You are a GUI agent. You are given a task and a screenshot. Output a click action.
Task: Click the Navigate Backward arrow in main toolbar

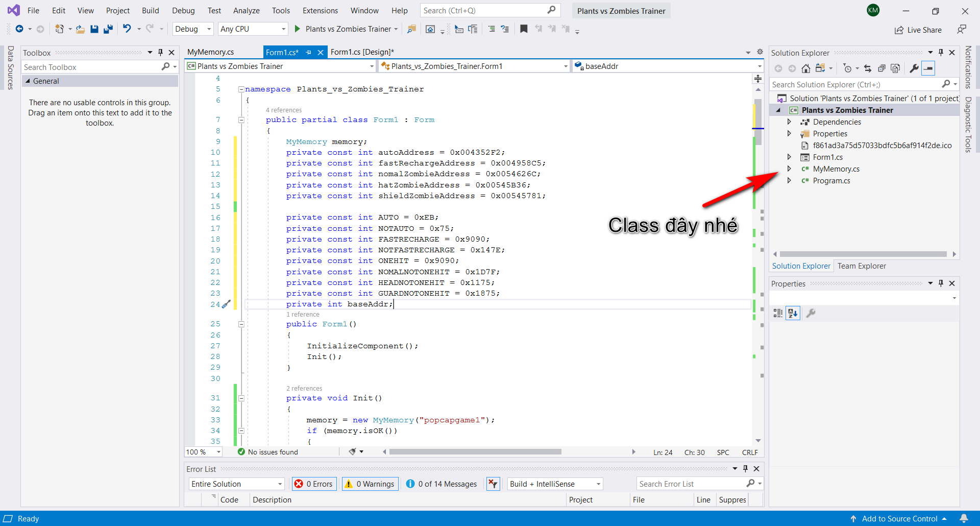[x=19, y=29]
